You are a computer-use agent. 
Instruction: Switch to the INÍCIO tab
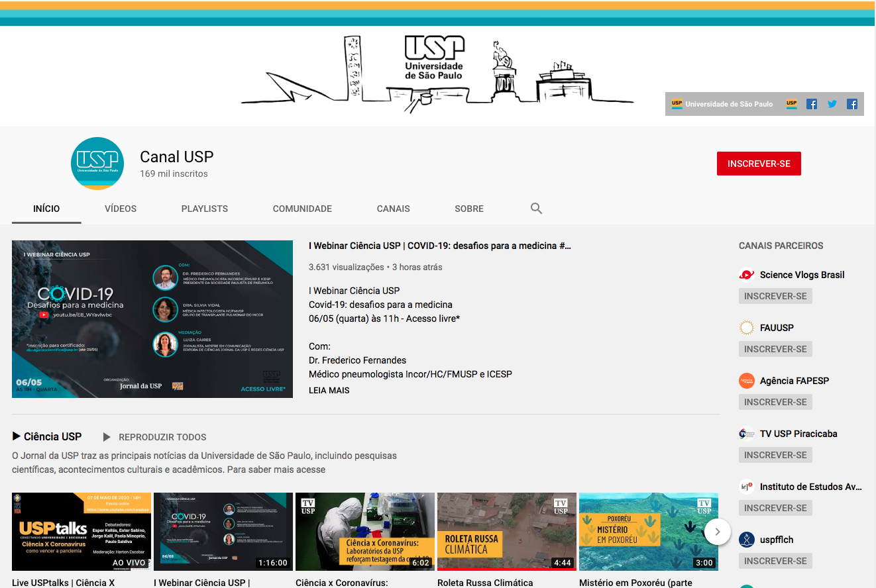[x=46, y=209]
